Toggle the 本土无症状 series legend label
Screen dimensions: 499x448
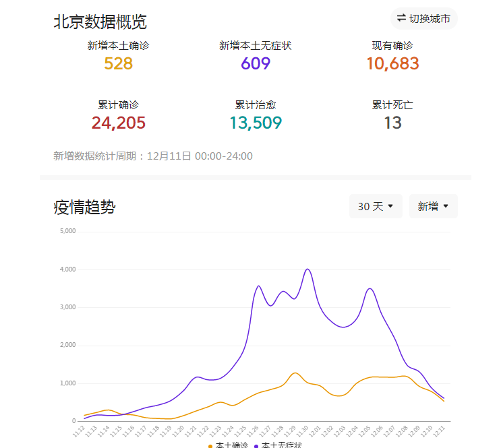coord(282,445)
